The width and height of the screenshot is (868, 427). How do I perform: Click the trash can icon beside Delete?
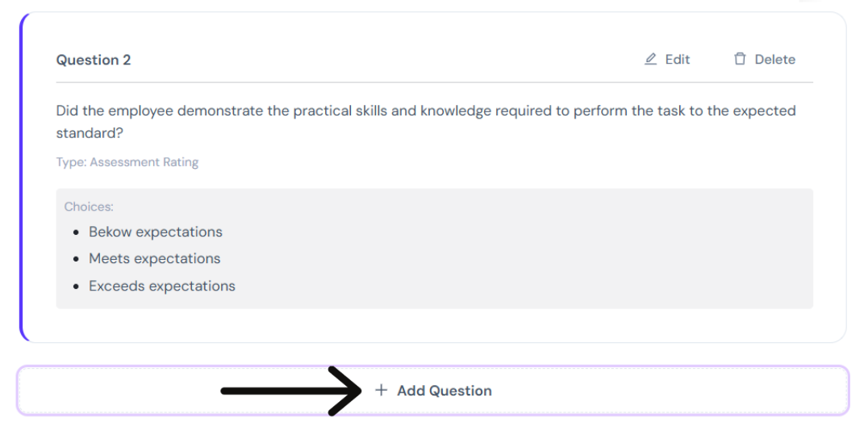[740, 59]
